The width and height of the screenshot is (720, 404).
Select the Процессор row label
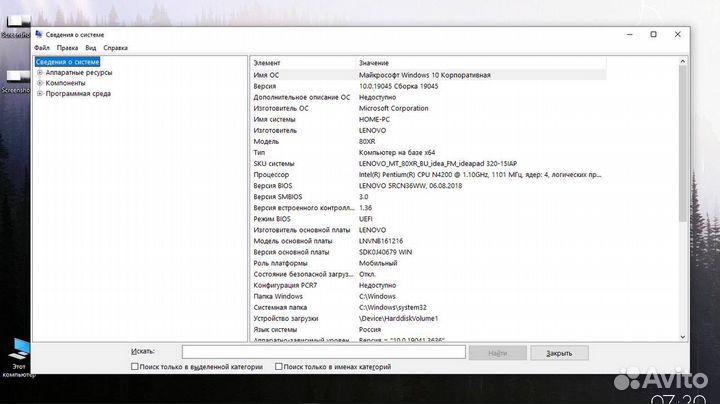click(271, 174)
